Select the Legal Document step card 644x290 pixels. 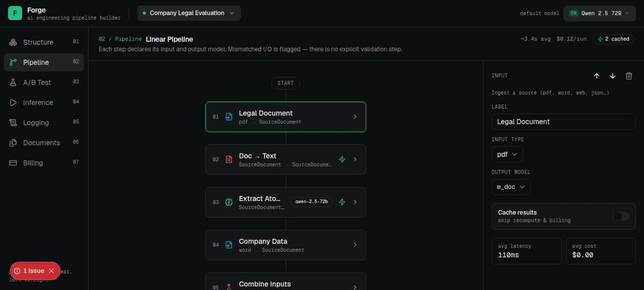286,117
